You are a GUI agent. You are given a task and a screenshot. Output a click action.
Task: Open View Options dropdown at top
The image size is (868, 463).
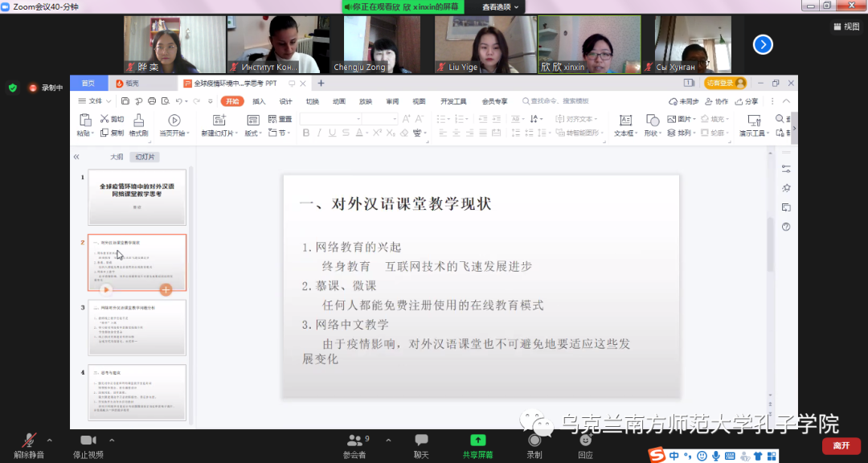click(501, 7)
